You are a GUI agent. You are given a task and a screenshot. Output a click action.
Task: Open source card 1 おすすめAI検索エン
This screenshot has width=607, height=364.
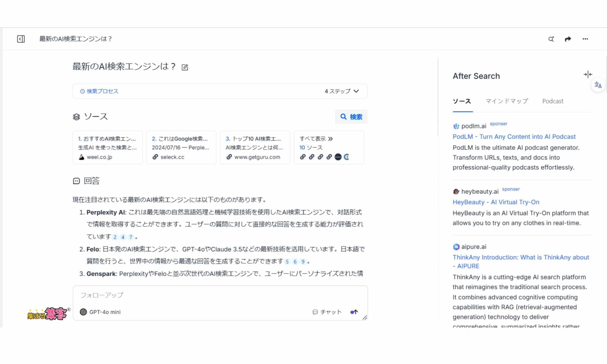pyautogui.click(x=108, y=147)
